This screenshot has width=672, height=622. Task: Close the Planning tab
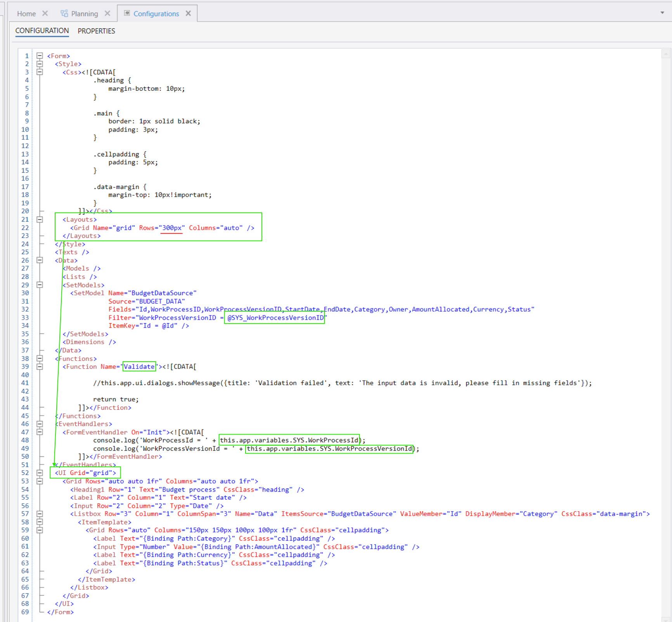pos(107,13)
